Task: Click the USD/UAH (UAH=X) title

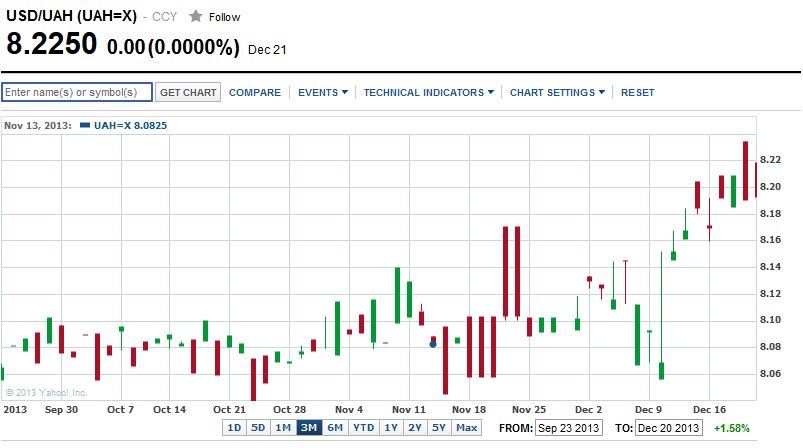Action: 72,16
